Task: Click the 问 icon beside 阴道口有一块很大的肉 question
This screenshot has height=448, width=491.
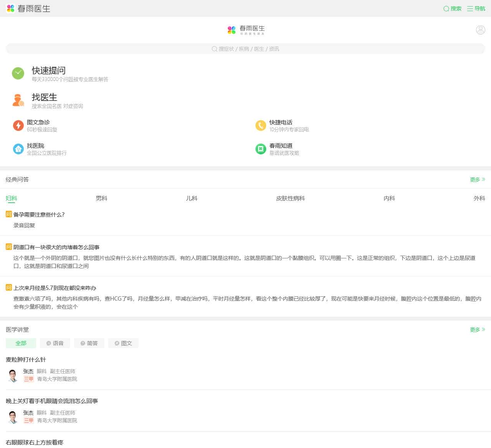Action: coord(9,247)
